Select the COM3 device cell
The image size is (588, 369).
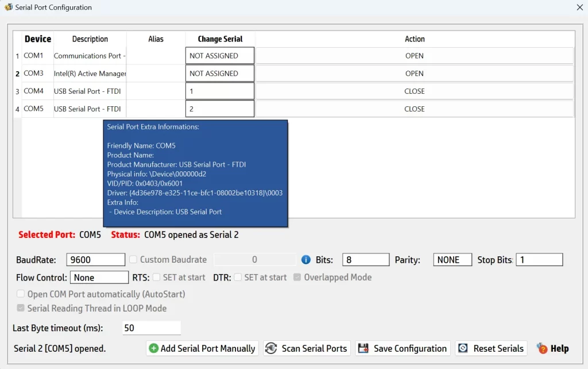click(37, 73)
